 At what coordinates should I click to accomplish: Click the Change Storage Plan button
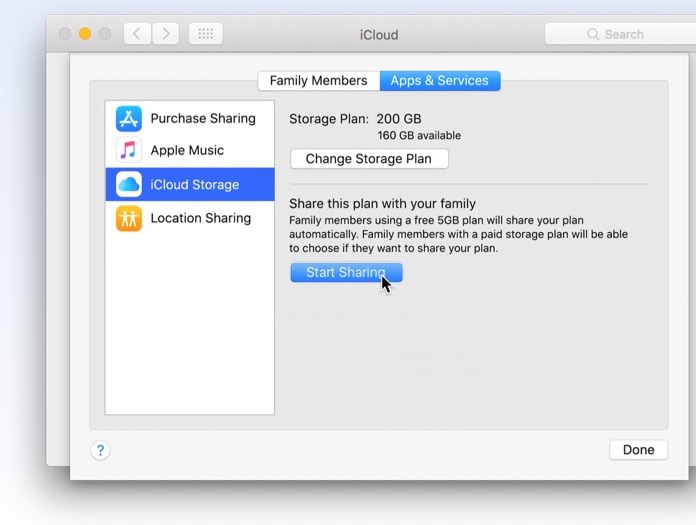[369, 159]
